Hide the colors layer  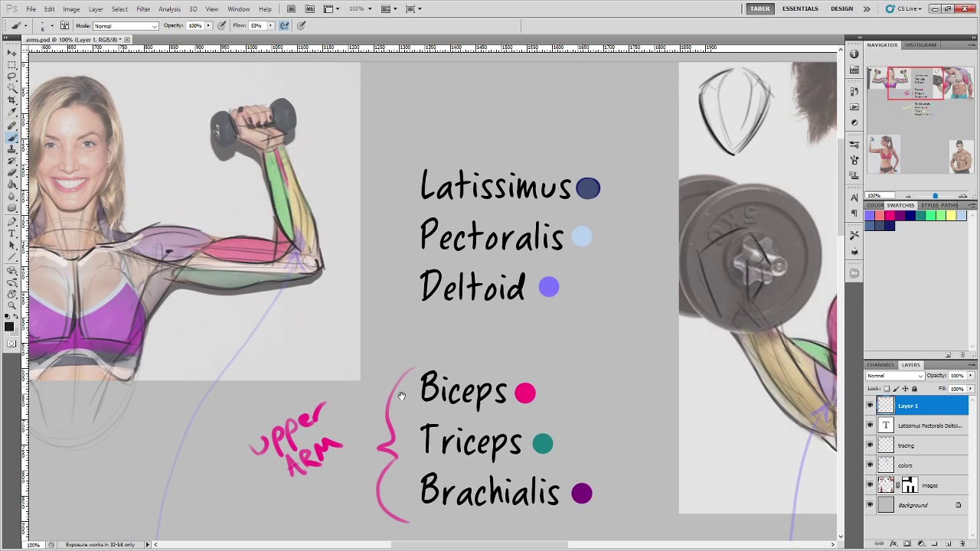(x=870, y=465)
